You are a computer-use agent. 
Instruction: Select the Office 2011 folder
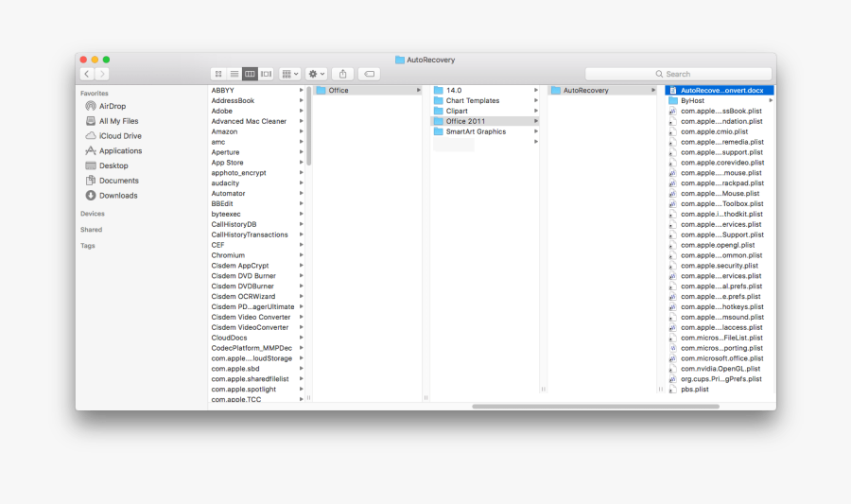click(x=485, y=121)
